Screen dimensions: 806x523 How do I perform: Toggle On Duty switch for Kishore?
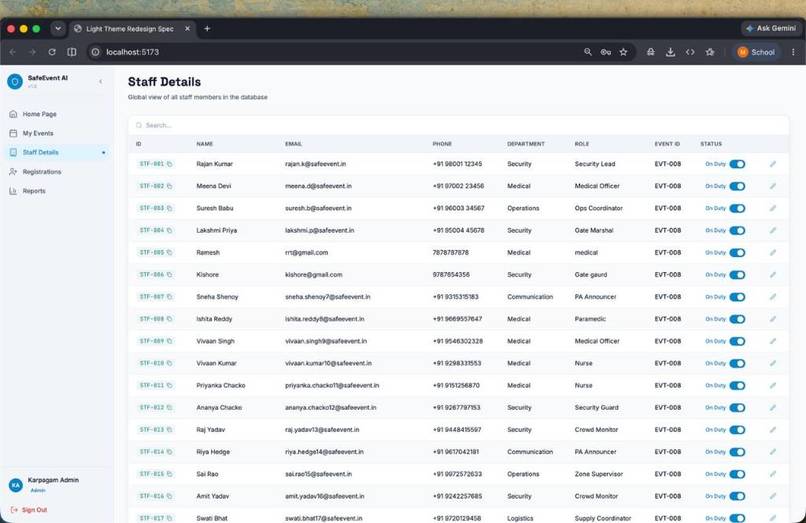point(737,275)
